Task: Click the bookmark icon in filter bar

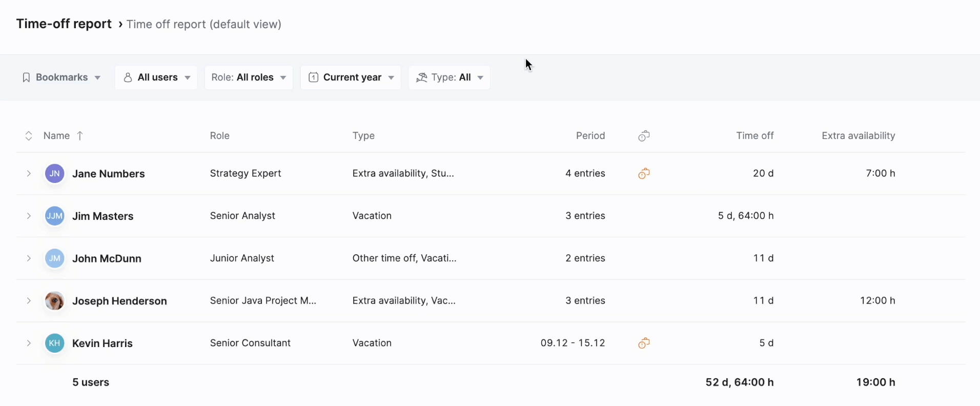Action: [x=26, y=77]
